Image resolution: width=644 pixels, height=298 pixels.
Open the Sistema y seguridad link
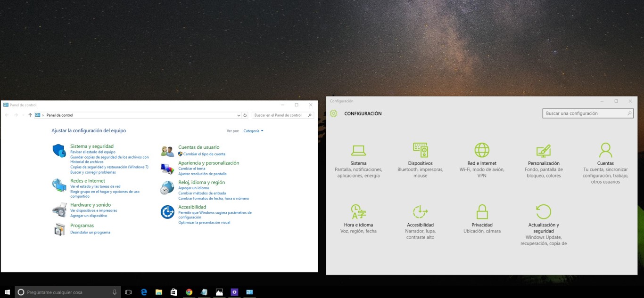click(92, 146)
